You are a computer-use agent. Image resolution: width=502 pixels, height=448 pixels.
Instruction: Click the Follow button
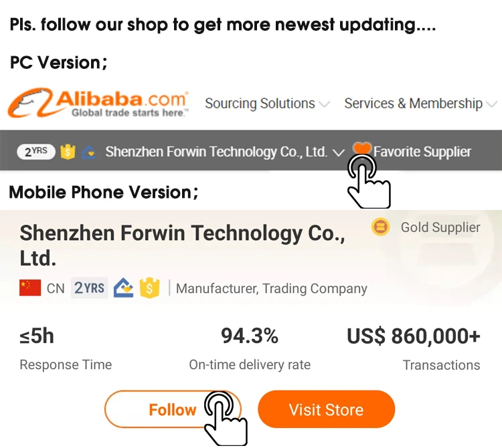(x=173, y=409)
